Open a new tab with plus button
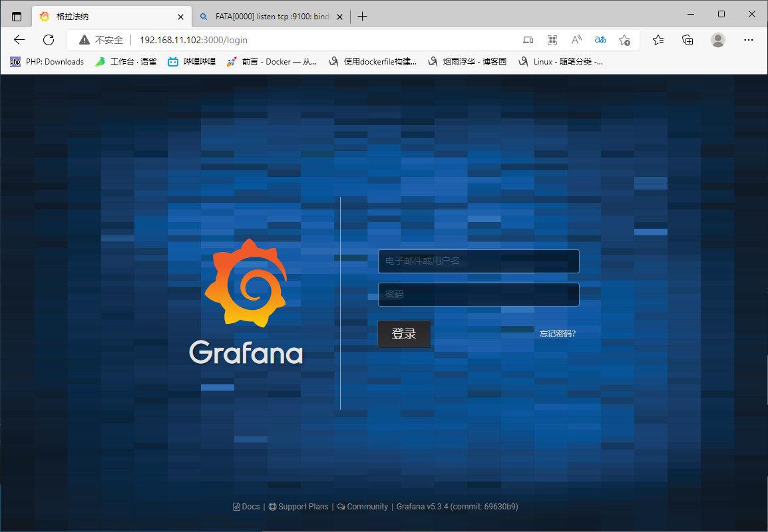 click(x=363, y=17)
